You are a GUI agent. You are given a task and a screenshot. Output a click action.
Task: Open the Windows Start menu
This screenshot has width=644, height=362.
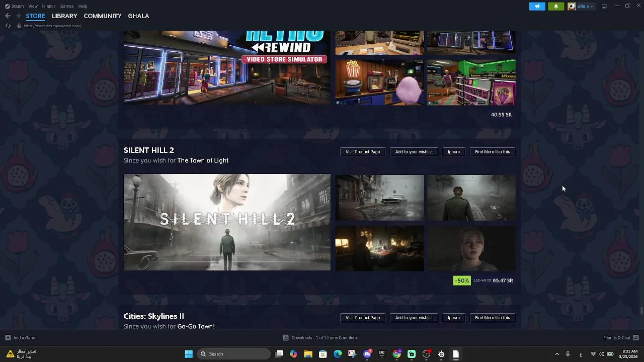pos(189,354)
